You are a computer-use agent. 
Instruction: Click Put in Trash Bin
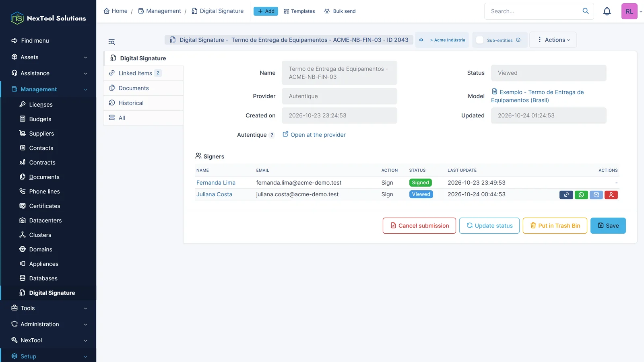[555, 226]
